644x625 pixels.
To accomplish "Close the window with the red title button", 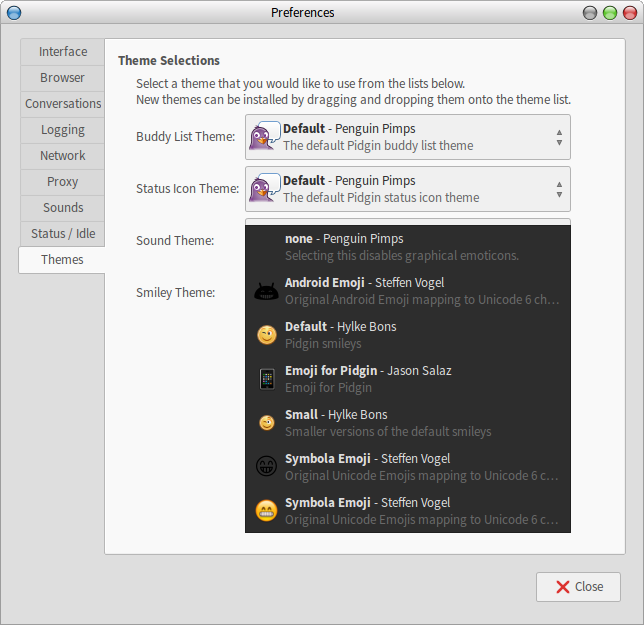I will point(630,13).
